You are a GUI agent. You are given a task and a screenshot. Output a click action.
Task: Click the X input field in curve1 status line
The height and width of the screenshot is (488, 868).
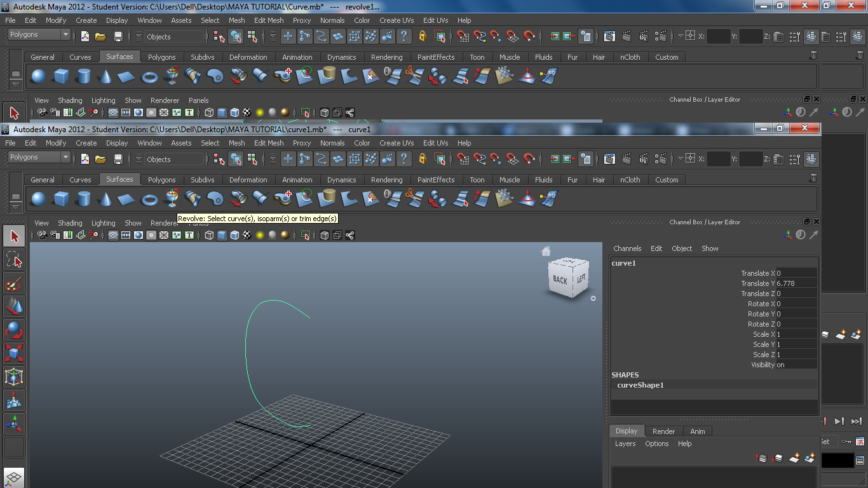[x=718, y=159]
